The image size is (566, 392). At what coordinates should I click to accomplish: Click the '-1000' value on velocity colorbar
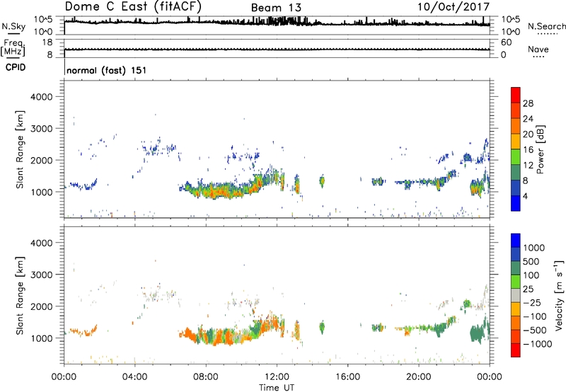click(538, 344)
